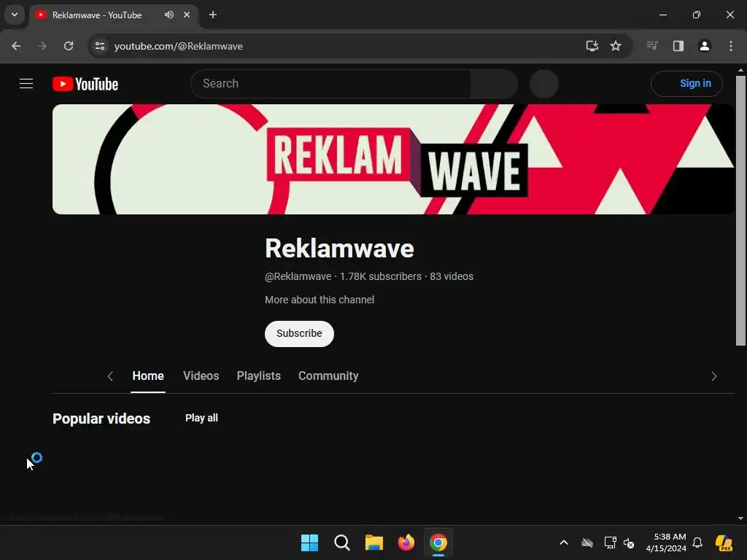Open Chrome three-dot menu
This screenshot has width=747, height=560.
point(731,46)
